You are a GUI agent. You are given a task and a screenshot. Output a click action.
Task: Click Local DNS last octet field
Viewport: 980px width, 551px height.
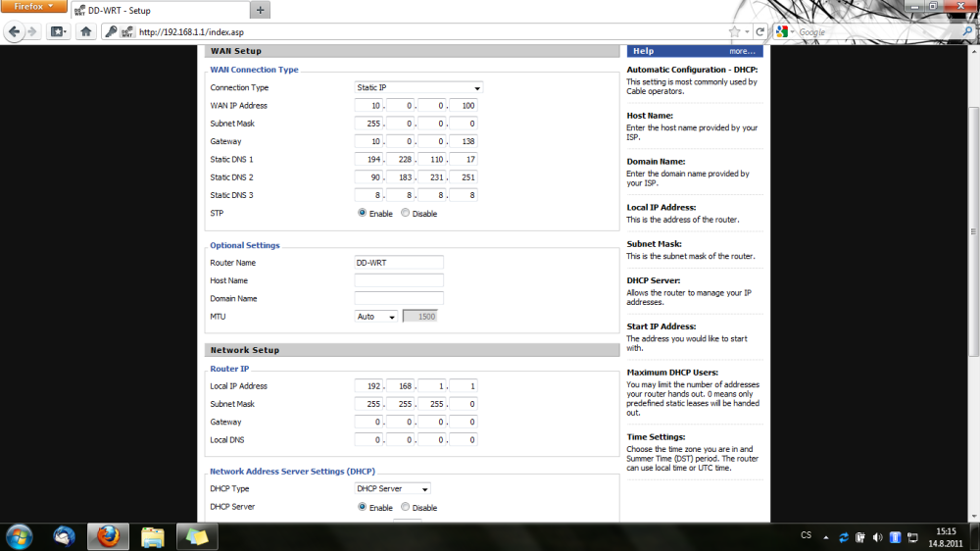click(464, 439)
